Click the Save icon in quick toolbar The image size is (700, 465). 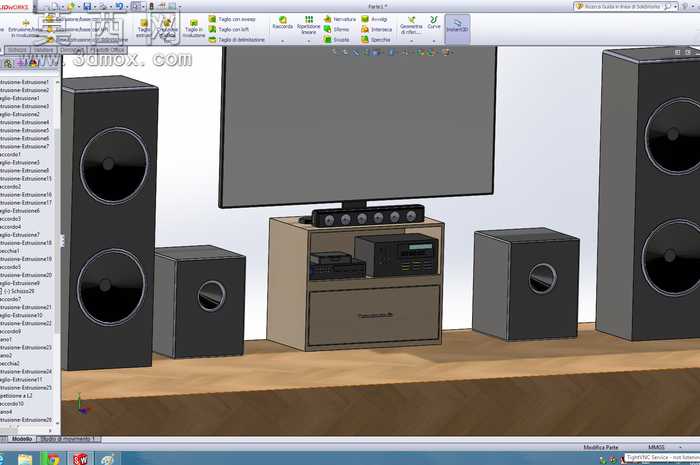(88, 6)
